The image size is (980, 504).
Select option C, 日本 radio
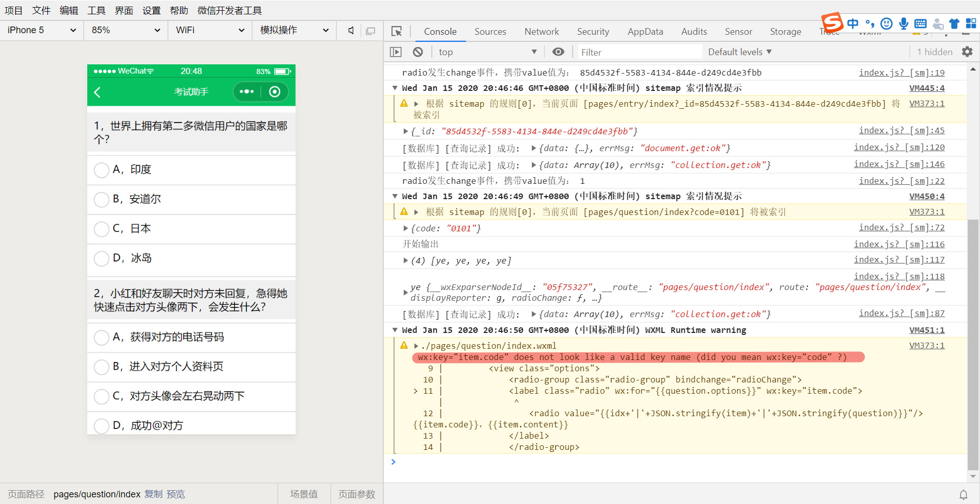[102, 229]
